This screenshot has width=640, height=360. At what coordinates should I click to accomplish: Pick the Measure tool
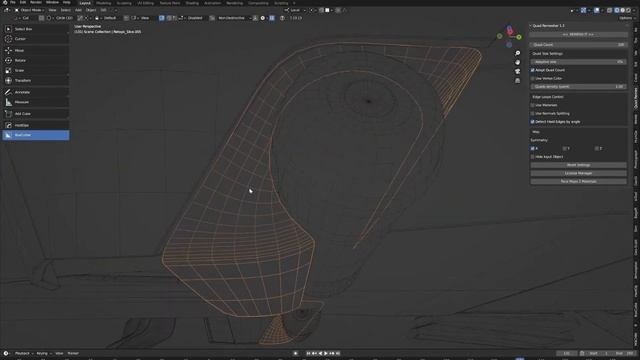point(36,102)
